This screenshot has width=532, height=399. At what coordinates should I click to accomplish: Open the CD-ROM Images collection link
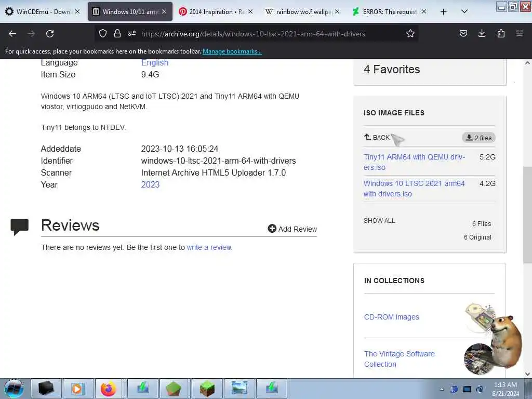pyautogui.click(x=392, y=317)
